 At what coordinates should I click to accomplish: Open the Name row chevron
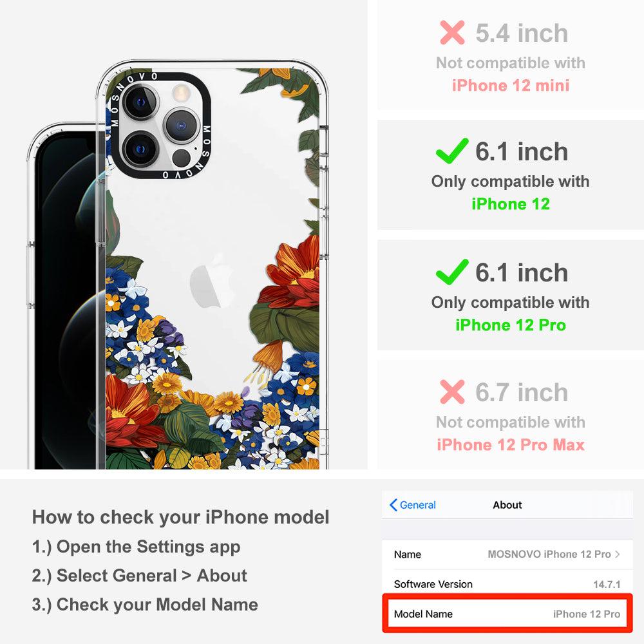[618, 554]
